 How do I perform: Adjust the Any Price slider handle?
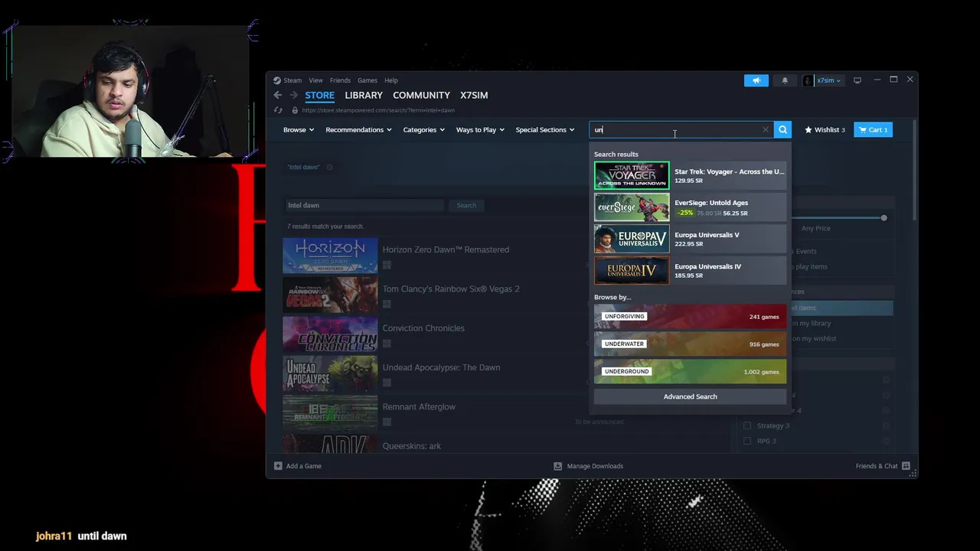[x=884, y=218]
